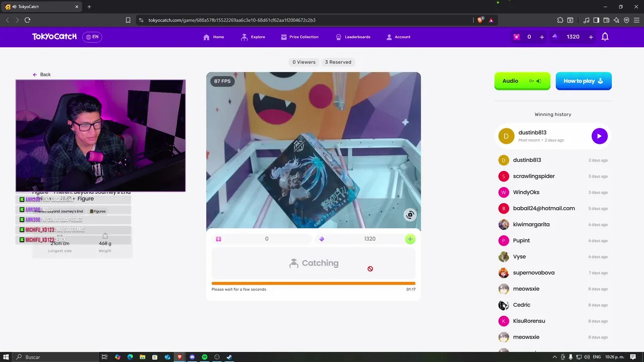Toggle the browser sidebar panel icon
Viewport: 644px width, 362px height.
pos(596,20)
